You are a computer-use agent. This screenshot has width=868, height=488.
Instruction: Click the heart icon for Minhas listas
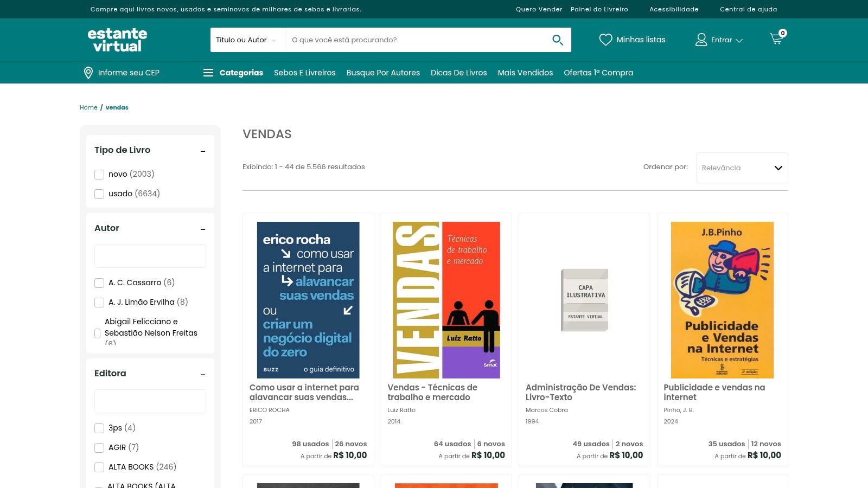click(x=605, y=40)
